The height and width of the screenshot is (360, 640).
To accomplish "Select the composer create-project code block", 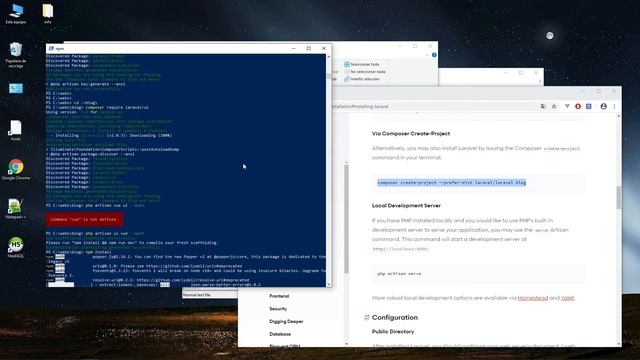I will tap(478, 182).
